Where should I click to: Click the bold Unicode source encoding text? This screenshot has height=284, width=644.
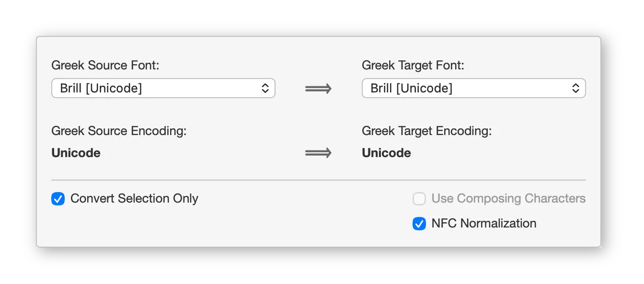pos(75,153)
